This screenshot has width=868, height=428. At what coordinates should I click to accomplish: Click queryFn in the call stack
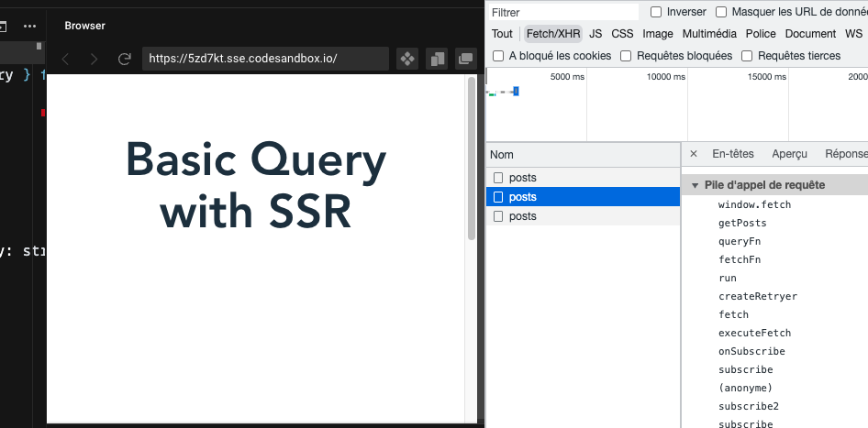click(x=740, y=241)
